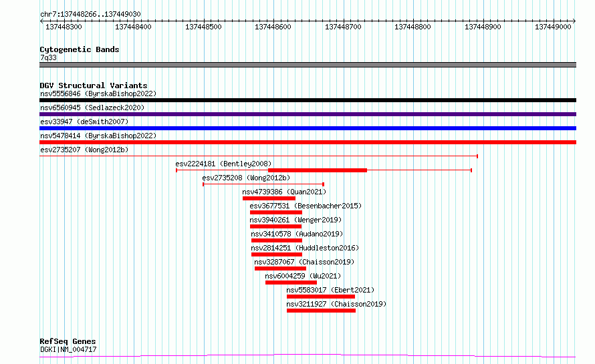Click the nsv3287067 (Chaisson2019) label
The height and width of the screenshot is (364, 595).
[304, 262]
